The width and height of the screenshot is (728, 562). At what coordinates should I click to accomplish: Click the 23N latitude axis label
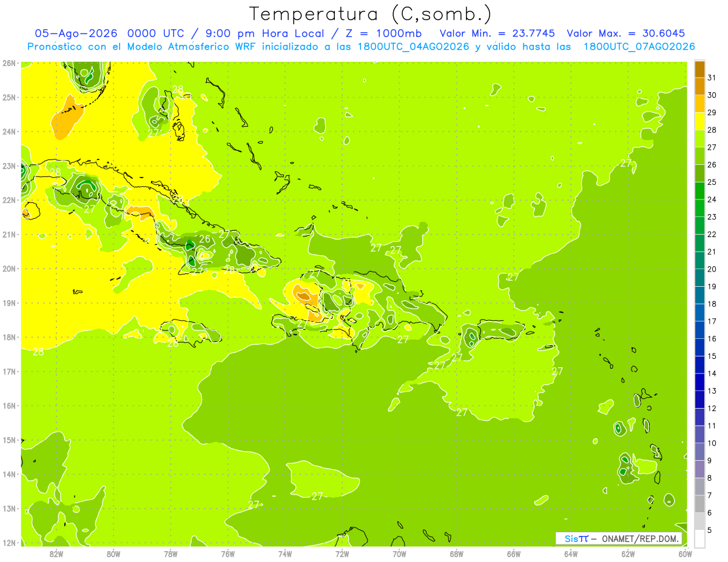click(8, 166)
